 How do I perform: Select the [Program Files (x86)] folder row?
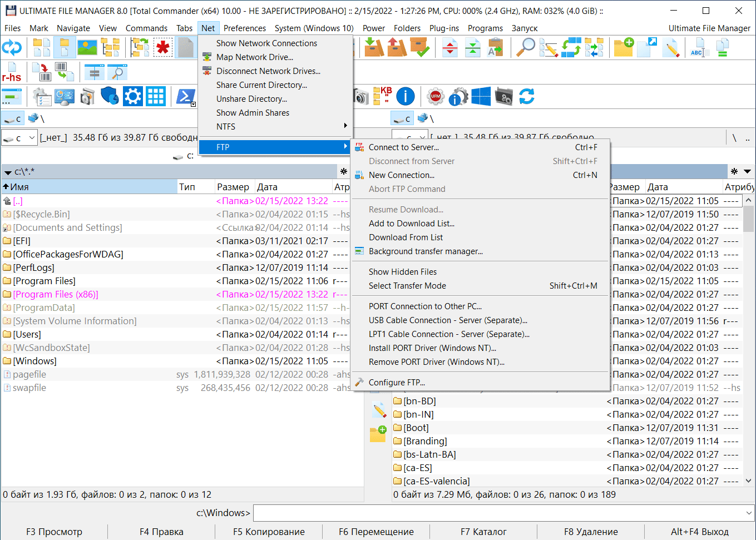pyautogui.click(x=176, y=294)
